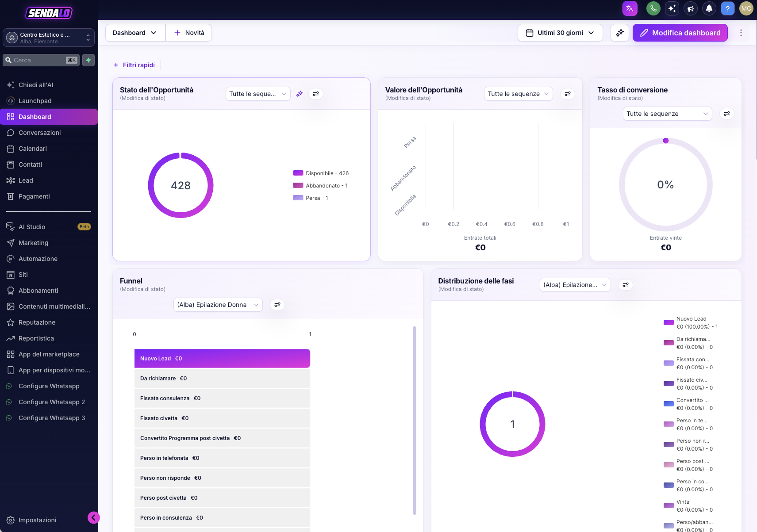The image size is (757, 532).
Task: Open Reputazione in sidebar
Action: 49,322
